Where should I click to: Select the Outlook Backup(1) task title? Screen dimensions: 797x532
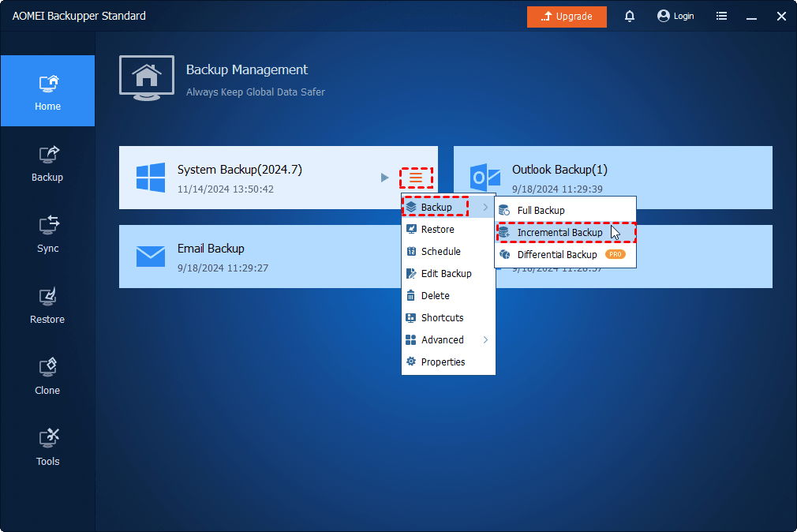coord(559,170)
